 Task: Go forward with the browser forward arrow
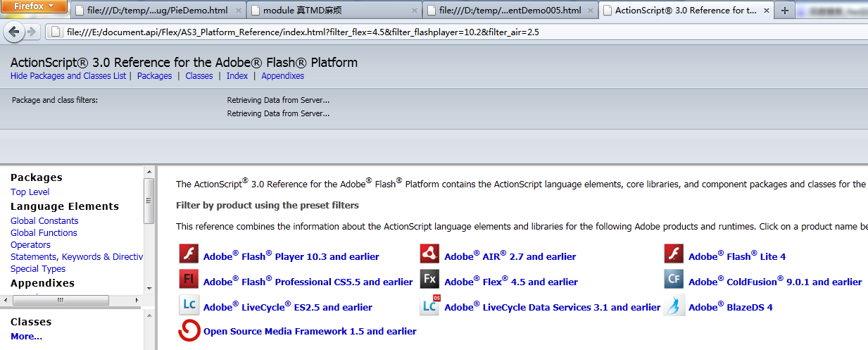click(32, 32)
